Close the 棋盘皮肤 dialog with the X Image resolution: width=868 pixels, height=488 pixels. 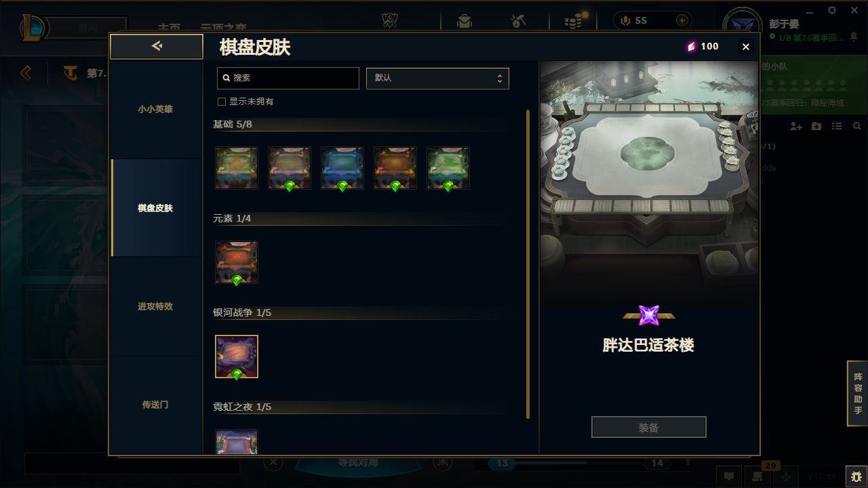click(746, 47)
